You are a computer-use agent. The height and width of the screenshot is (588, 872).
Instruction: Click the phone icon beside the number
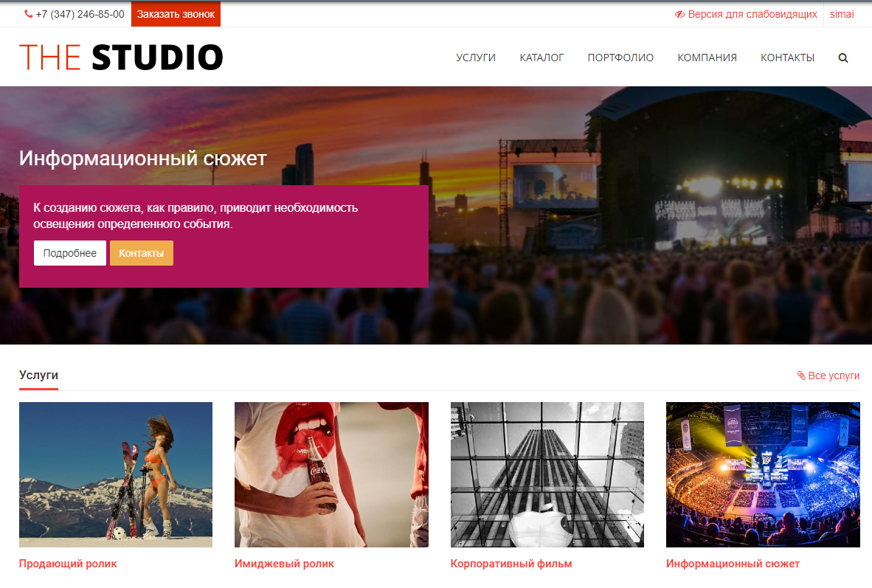[28, 14]
